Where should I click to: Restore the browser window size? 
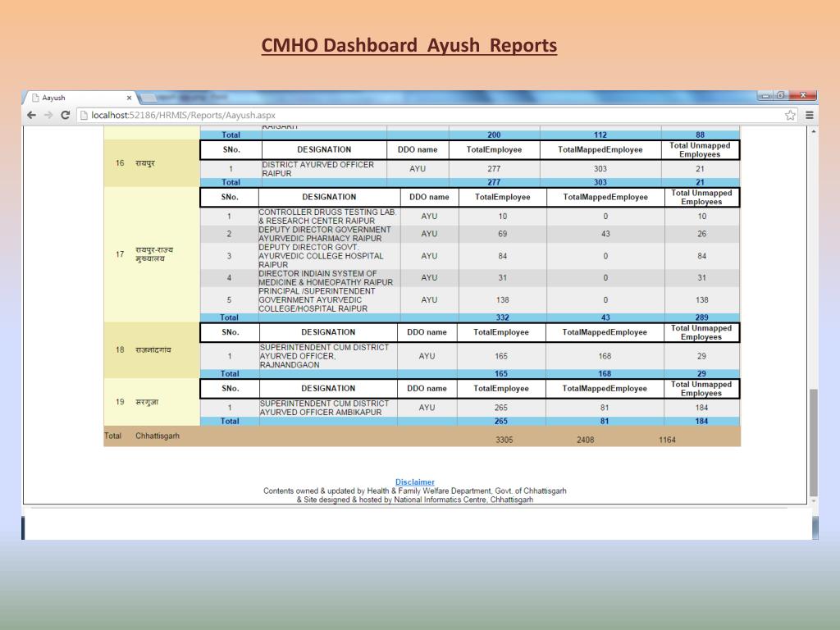pyautogui.click(x=781, y=95)
